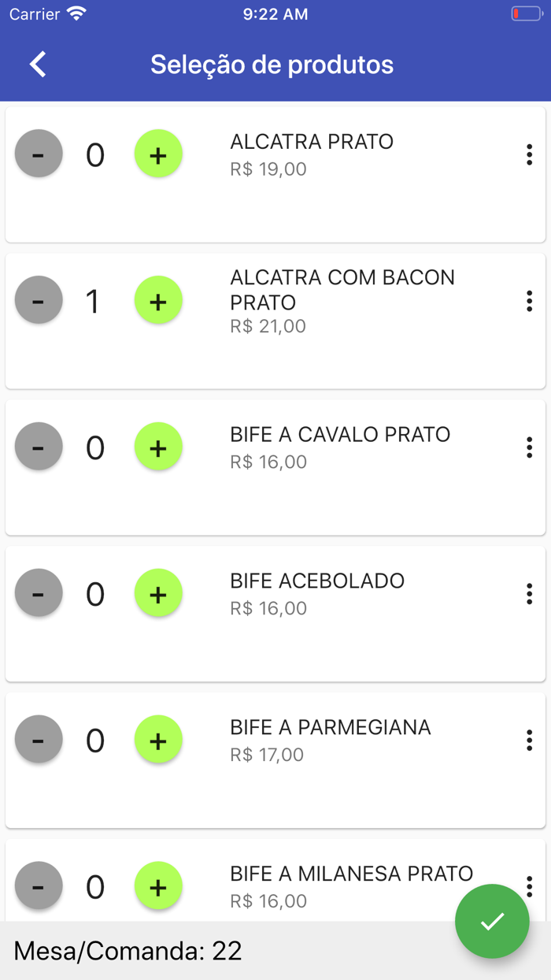Viewport: 551px width, 980px height.
Task: Tap the quantity counter showing 1
Action: [x=94, y=300]
